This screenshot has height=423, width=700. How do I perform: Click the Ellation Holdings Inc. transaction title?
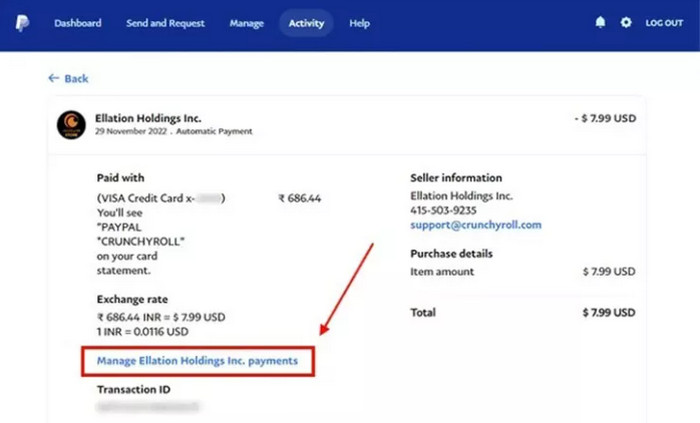coord(147,118)
